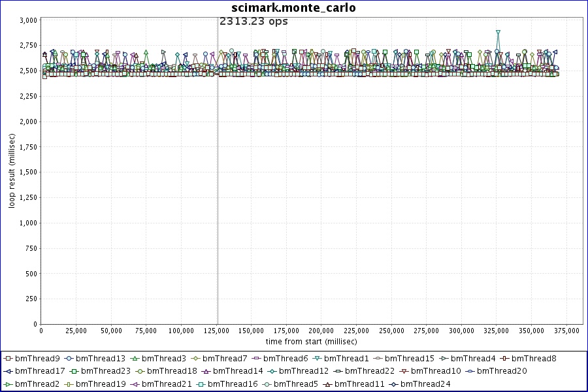The height and width of the screenshot is (392, 588).
Task: Click the bmThread17 legend left-triangle marker
Action: [8, 371]
